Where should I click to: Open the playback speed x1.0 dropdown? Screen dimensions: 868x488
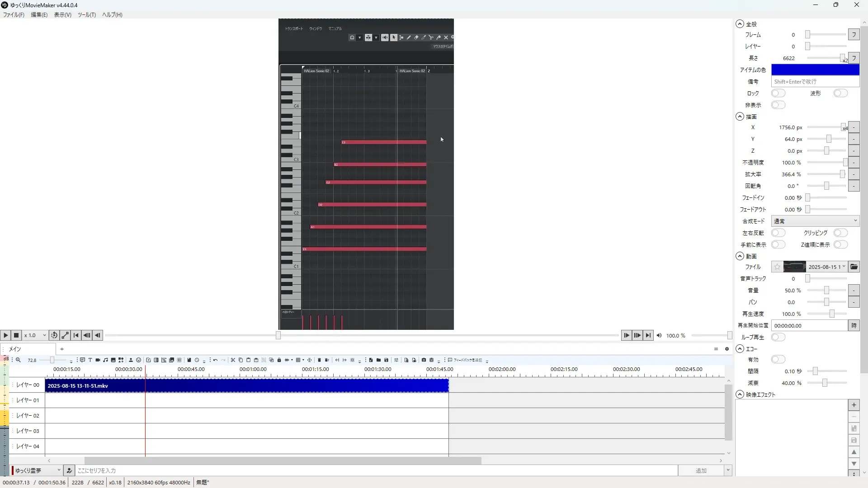pyautogui.click(x=35, y=335)
